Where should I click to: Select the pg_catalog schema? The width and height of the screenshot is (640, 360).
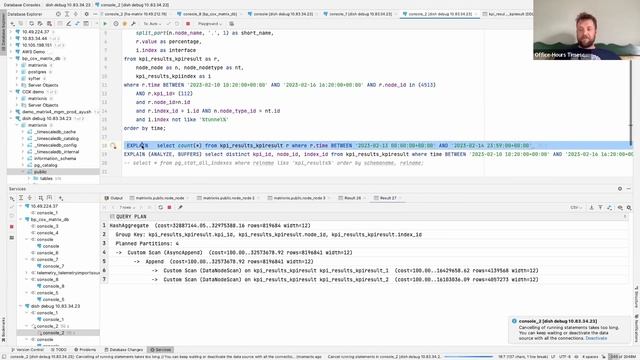(45, 165)
